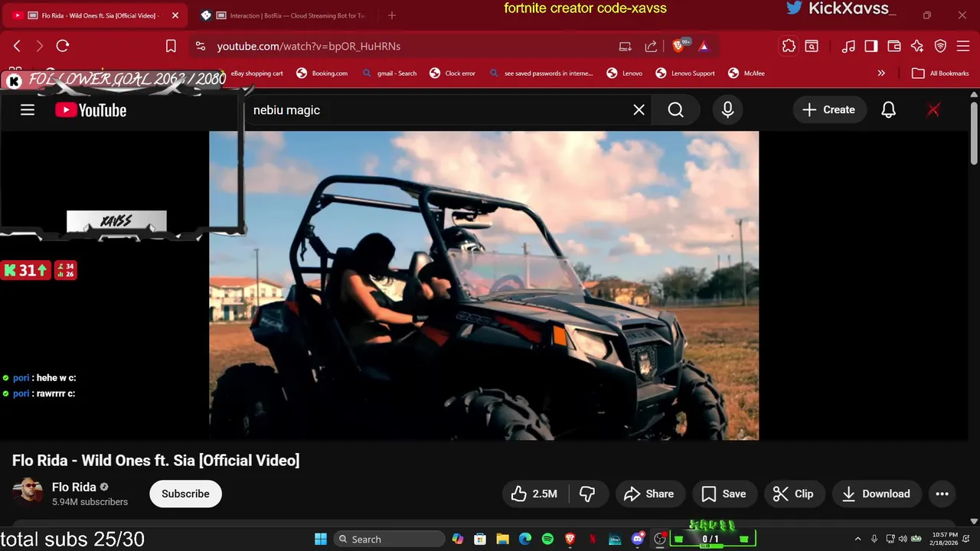Open the Brave Shields lion icon

(x=678, y=46)
